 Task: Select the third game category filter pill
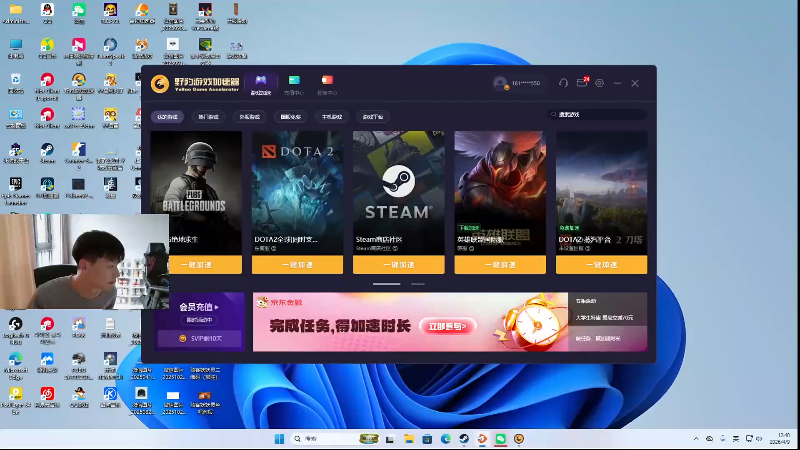pyautogui.click(x=249, y=117)
